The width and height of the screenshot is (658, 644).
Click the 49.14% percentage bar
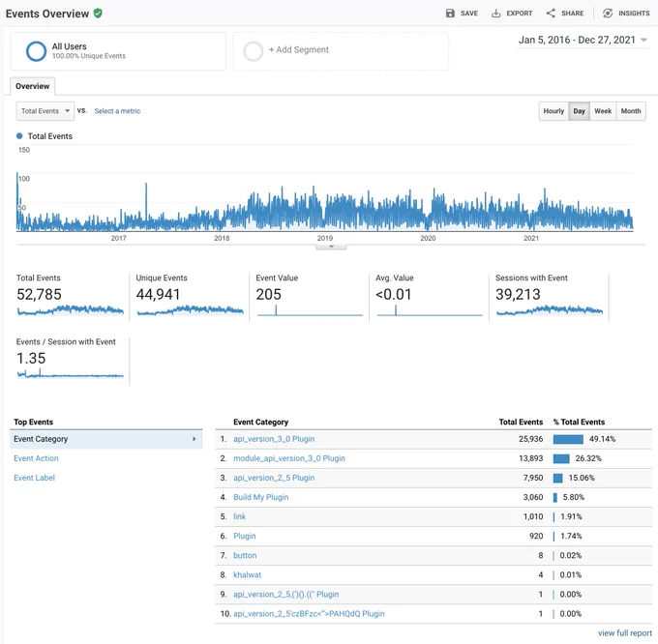[x=568, y=439]
